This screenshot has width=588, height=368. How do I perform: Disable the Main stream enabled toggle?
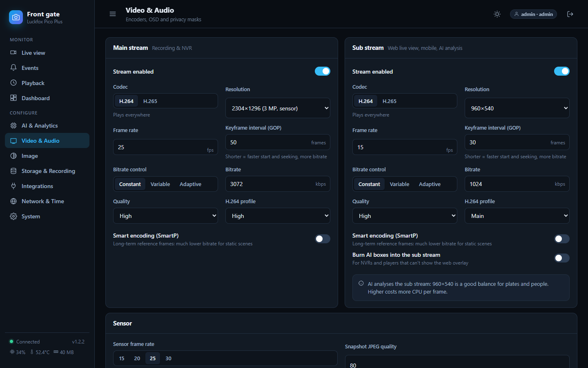323,71
